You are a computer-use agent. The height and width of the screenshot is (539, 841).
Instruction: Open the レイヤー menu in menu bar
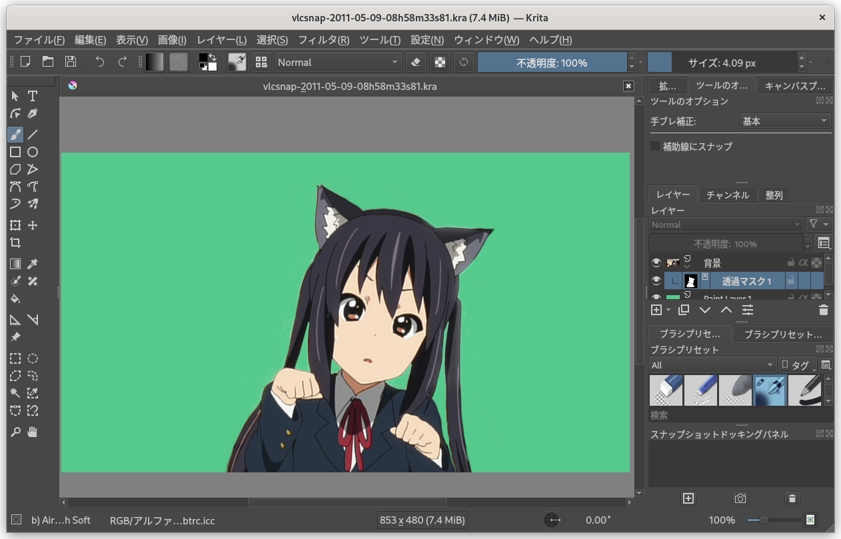(x=222, y=40)
